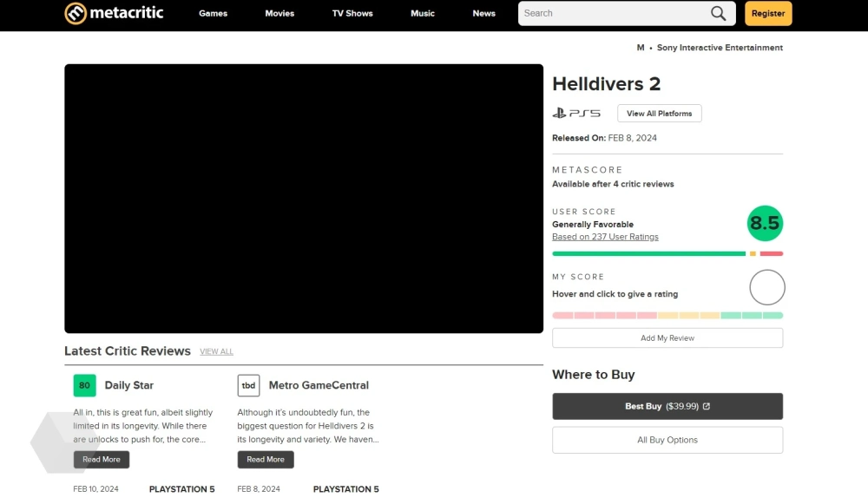Click Daily Star's green 80 score badge
Screen dimensions: 868x504
click(84, 385)
